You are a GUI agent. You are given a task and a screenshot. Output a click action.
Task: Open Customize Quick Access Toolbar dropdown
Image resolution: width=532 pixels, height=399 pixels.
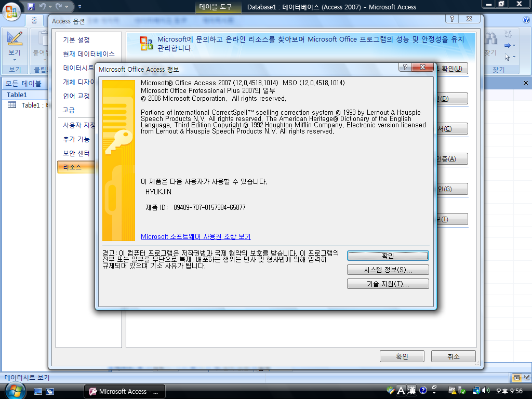pyautogui.click(x=79, y=6)
